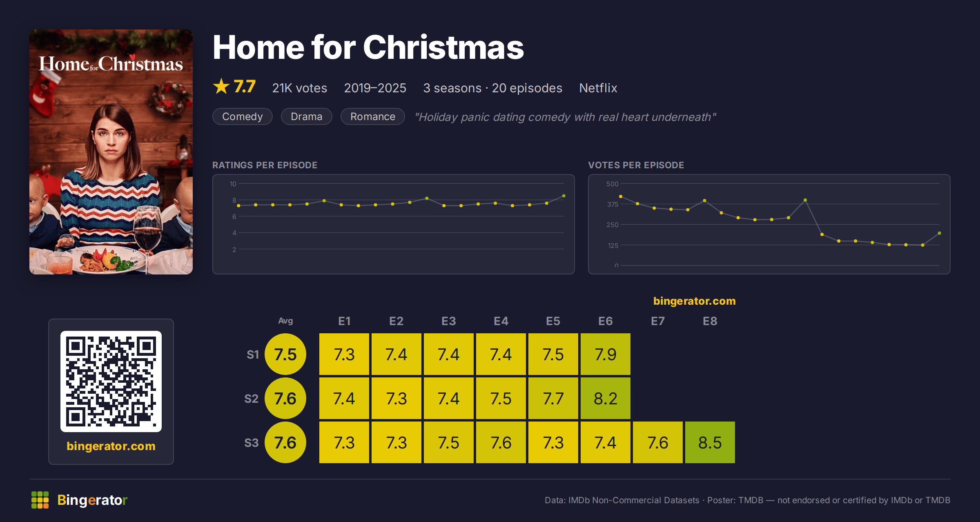
Task: Select the S2 E6 8.2 rating cell
Action: [x=606, y=398]
